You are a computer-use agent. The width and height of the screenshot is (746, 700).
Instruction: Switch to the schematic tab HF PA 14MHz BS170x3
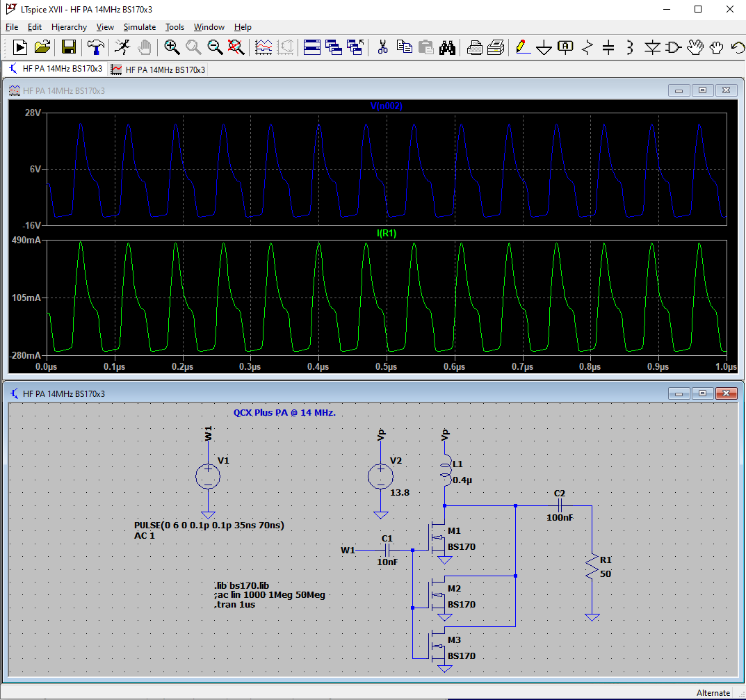[x=56, y=69]
